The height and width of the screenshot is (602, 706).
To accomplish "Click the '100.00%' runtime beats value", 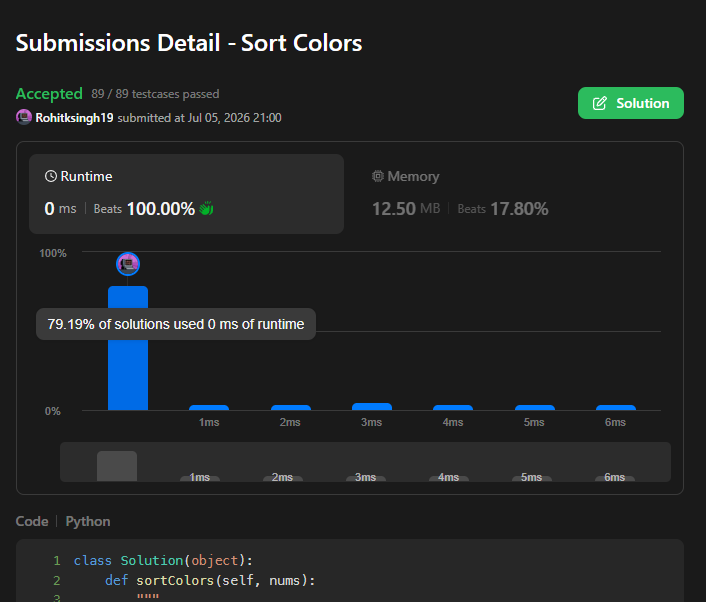I will [x=161, y=208].
